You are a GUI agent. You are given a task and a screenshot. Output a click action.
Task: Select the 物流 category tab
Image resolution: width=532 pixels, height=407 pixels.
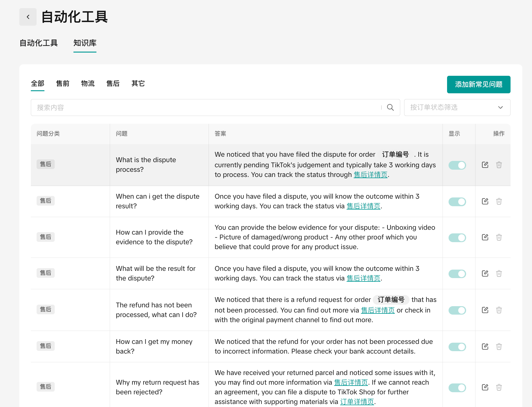coord(88,84)
